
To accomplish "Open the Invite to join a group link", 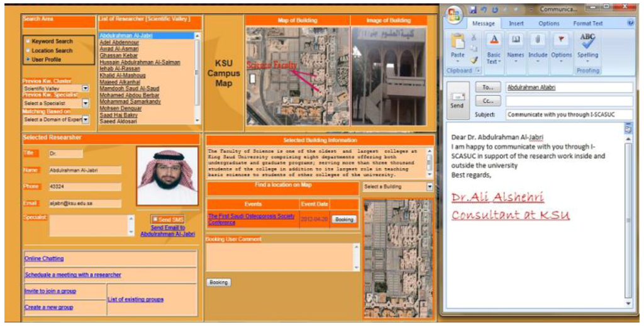I will point(50,291).
